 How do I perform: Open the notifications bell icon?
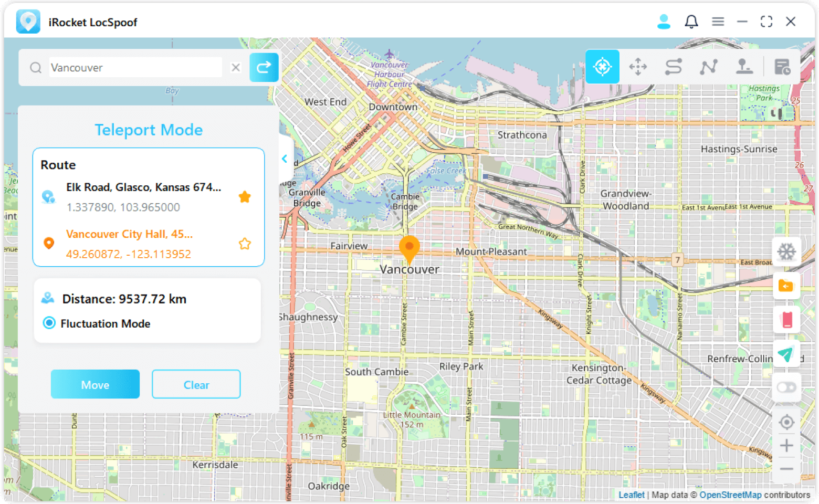tap(691, 22)
